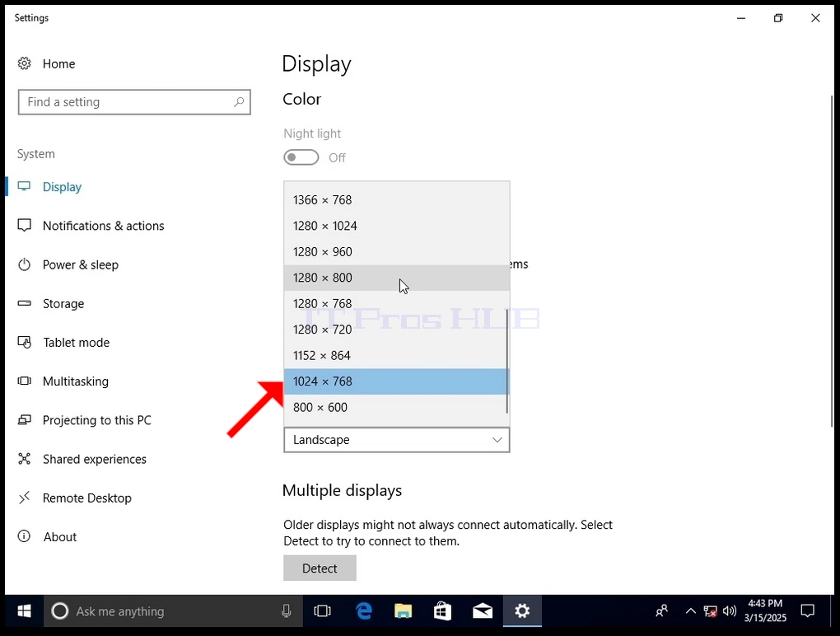Click the volume speaker tray icon
Viewport: 840px width, 636px height.
pyautogui.click(x=729, y=610)
